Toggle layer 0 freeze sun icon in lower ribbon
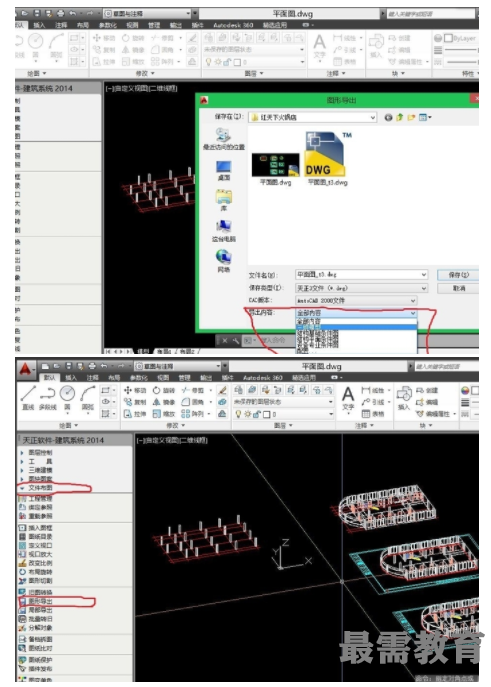 (x=247, y=414)
